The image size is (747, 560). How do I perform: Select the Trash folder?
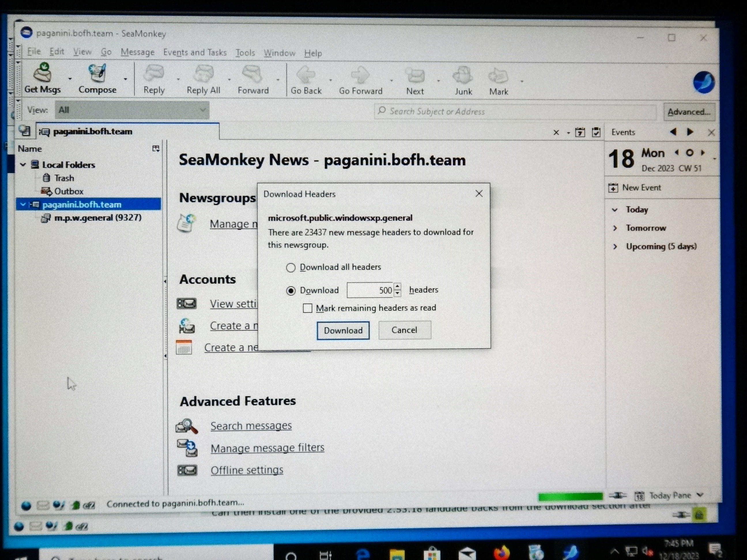64,178
